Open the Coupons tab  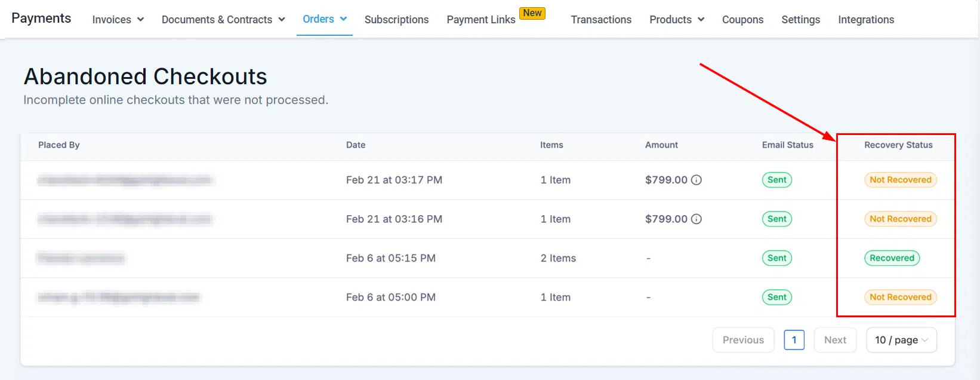coord(742,20)
